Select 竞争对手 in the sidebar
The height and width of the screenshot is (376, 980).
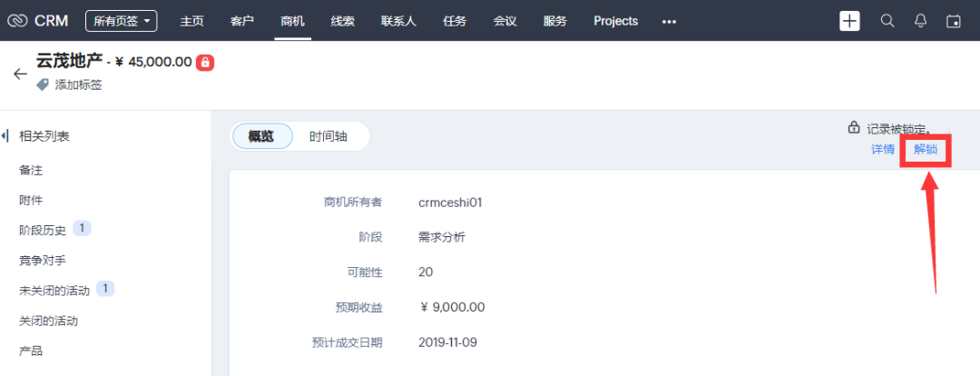tap(43, 261)
